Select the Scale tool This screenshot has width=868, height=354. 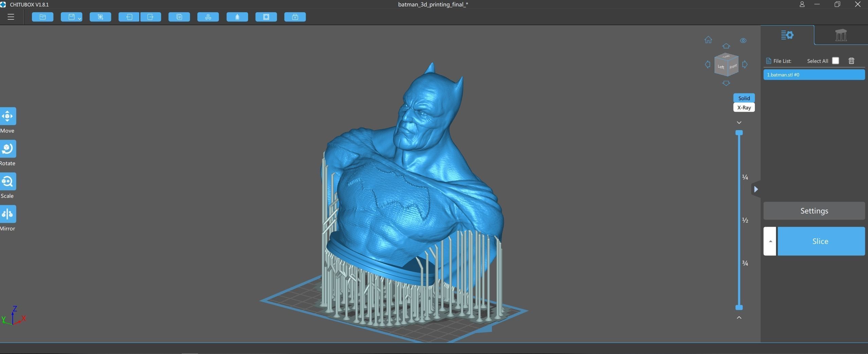[x=7, y=181]
